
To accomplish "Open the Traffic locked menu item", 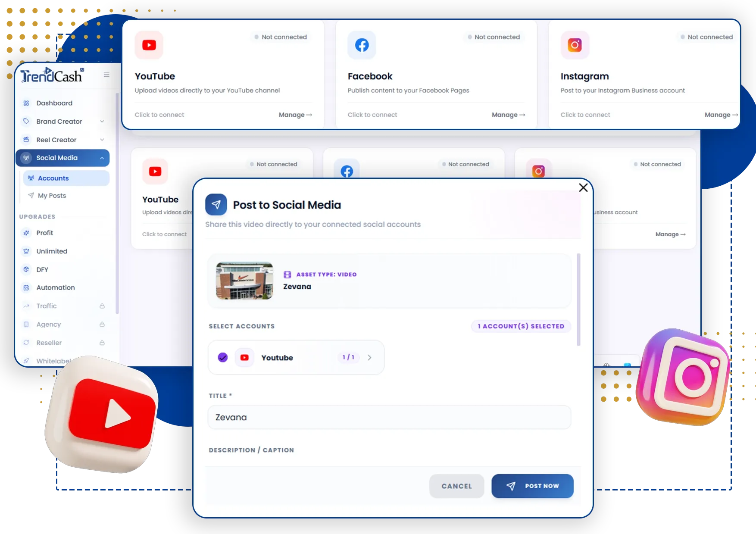I will coord(62,306).
